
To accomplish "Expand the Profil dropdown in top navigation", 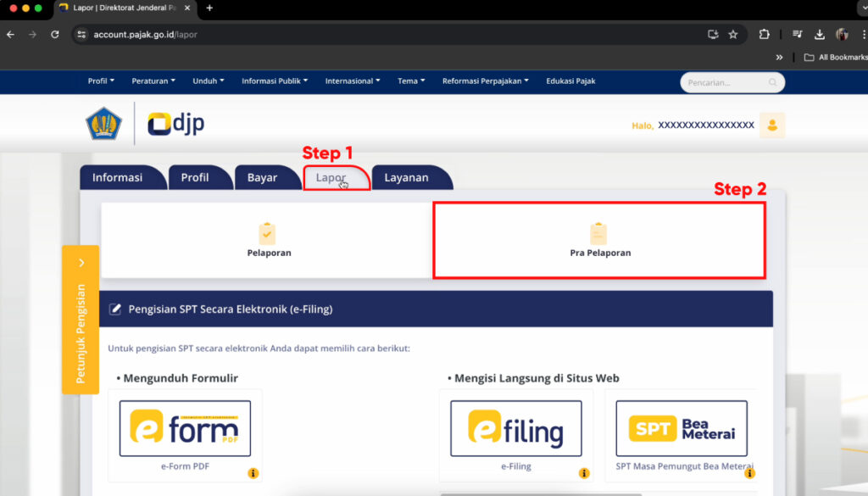I will click(100, 81).
